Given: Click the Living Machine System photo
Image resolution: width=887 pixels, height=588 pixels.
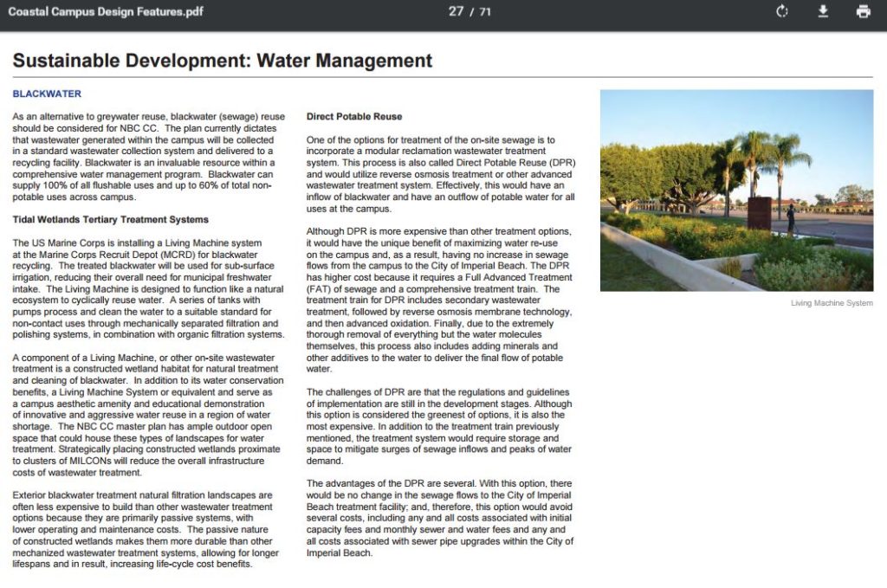Looking at the screenshot, I should [x=736, y=191].
